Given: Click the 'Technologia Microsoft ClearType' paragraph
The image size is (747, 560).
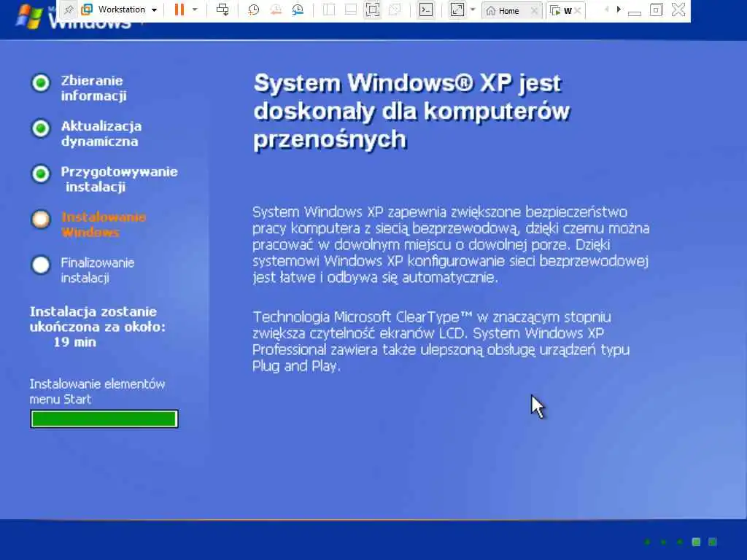Looking at the screenshot, I should (441, 341).
